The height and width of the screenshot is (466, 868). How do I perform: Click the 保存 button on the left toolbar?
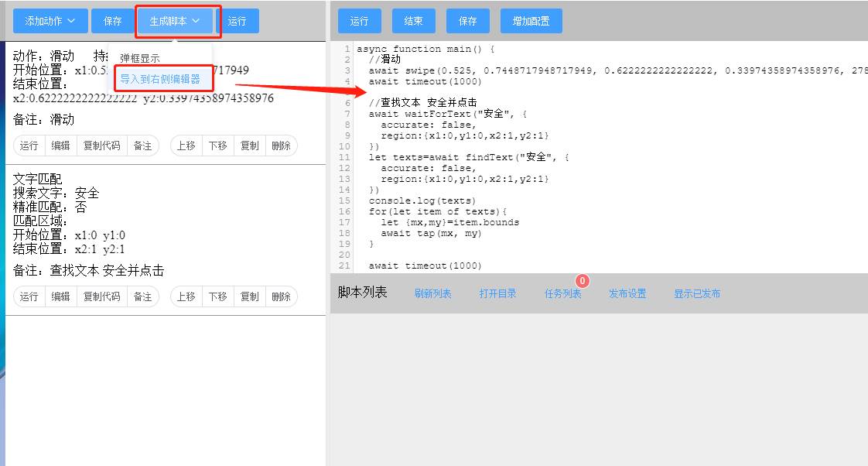click(113, 21)
